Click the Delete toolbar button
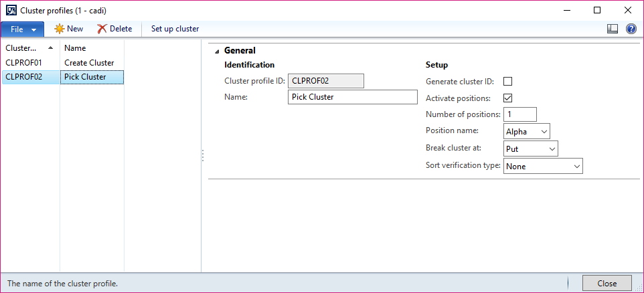The image size is (644, 293). click(x=114, y=29)
